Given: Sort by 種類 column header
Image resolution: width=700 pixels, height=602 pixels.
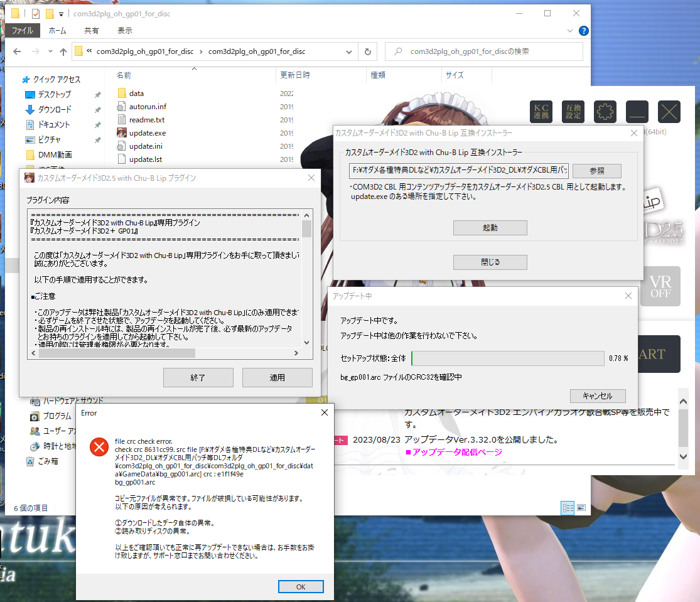Looking at the screenshot, I should pos(378,75).
